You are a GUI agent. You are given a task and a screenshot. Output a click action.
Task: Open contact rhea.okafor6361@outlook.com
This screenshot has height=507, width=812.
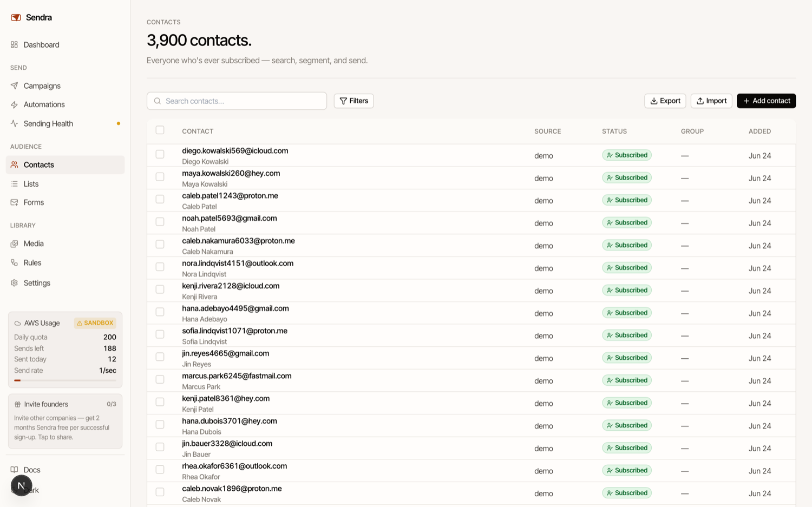click(x=234, y=466)
